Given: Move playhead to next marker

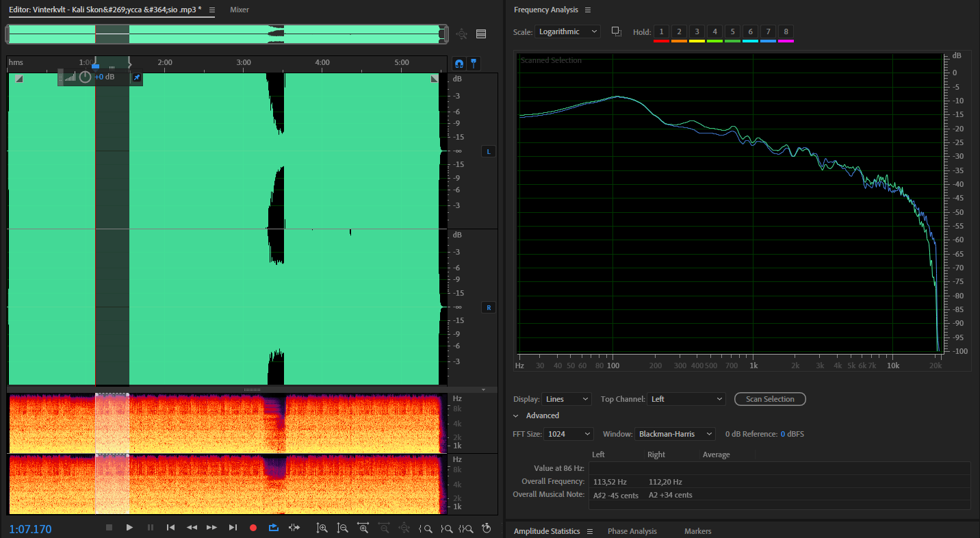Looking at the screenshot, I should click(x=233, y=527).
